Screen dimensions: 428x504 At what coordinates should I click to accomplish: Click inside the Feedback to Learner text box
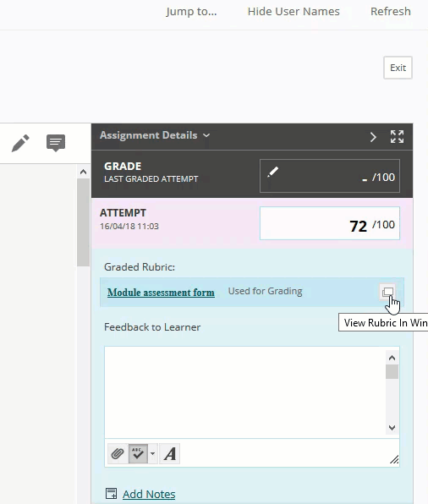click(x=245, y=392)
